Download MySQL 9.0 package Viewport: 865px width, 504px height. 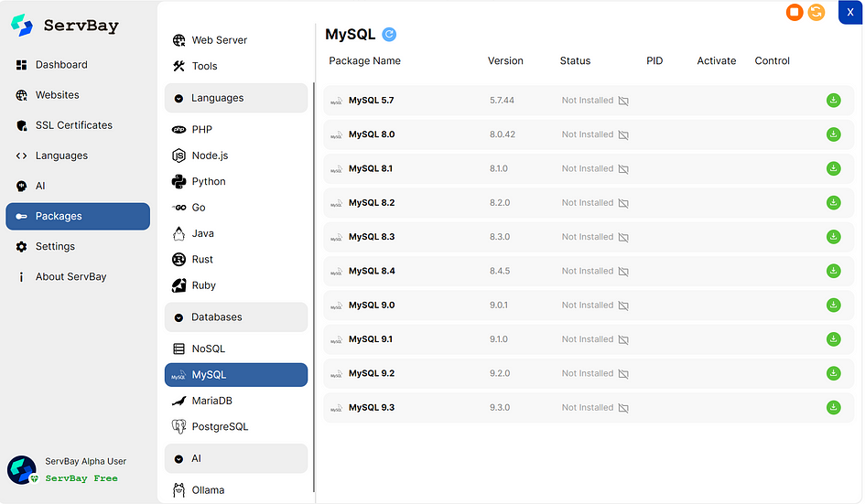(833, 305)
